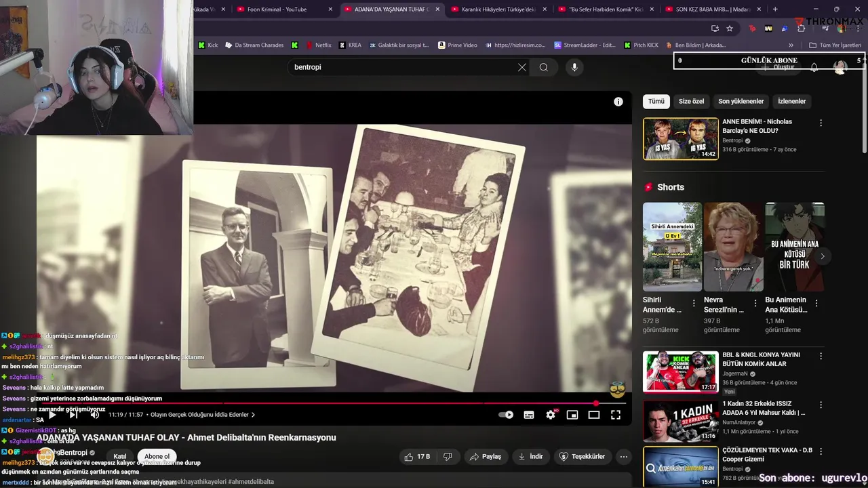Open ANNE BENİM Nicholas Barclay video thumbnail
The height and width of the screenshot is (488, 868).
click(681, 139)
